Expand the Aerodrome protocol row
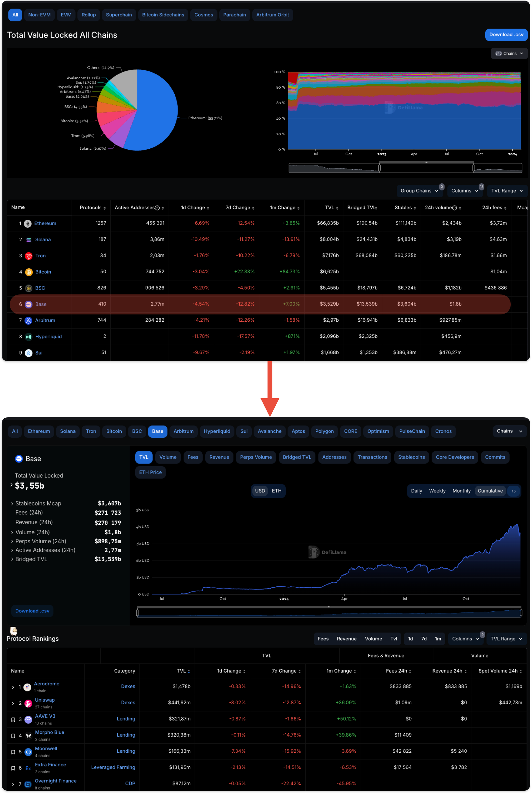 pos(13,687)
